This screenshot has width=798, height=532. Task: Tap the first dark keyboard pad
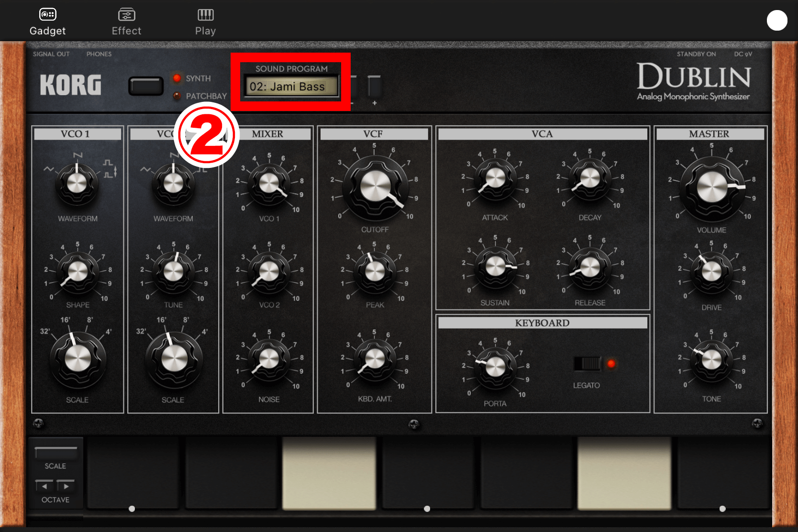[x=132, y=473]
